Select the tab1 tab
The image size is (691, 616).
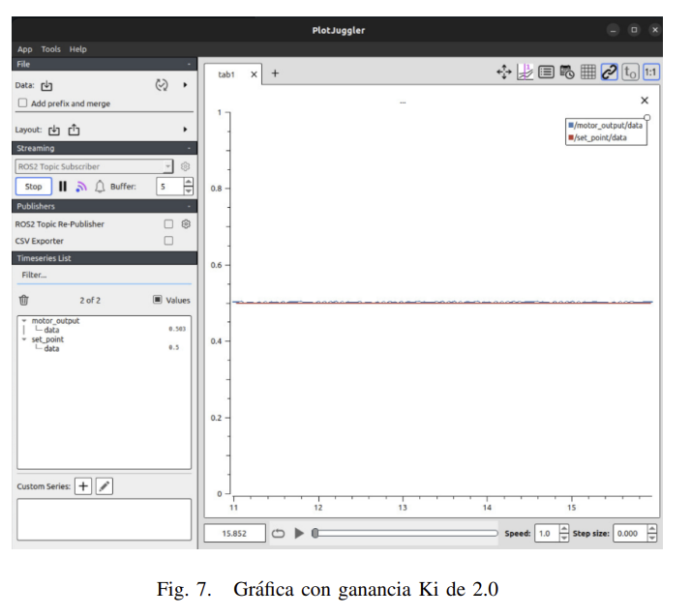click(226, 74)
